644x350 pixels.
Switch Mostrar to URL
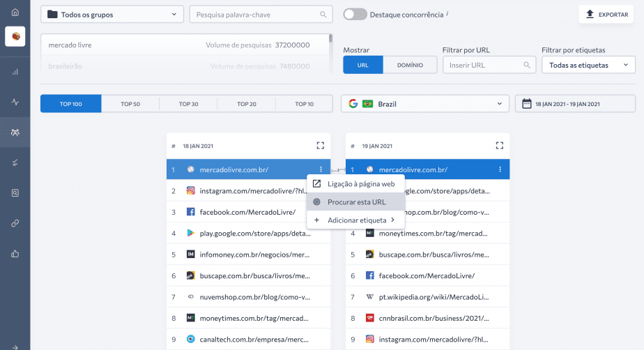click(363, 65)
